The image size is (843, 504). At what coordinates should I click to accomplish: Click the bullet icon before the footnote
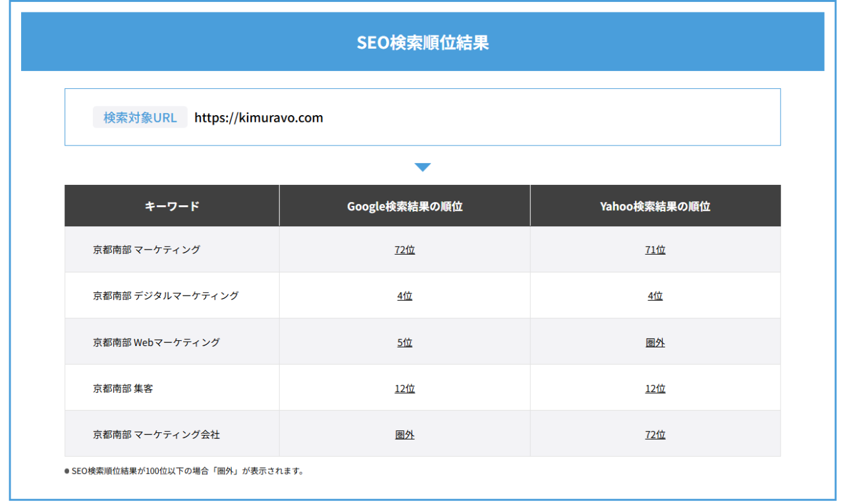67,470
